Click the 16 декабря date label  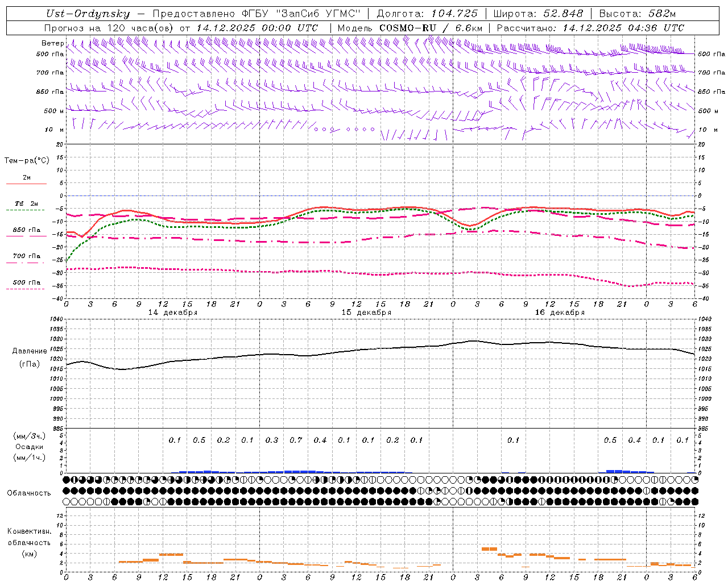pyautogui.click(x=560, y=313)
